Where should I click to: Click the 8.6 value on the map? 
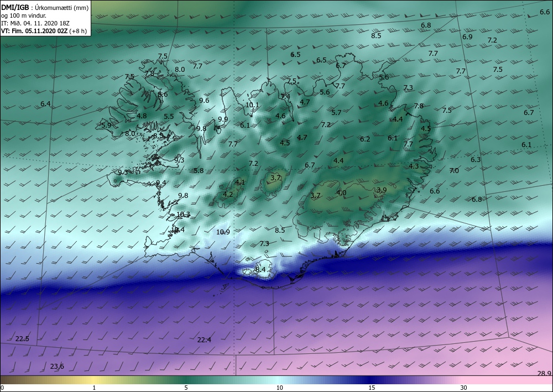click(x=163, y=94)
